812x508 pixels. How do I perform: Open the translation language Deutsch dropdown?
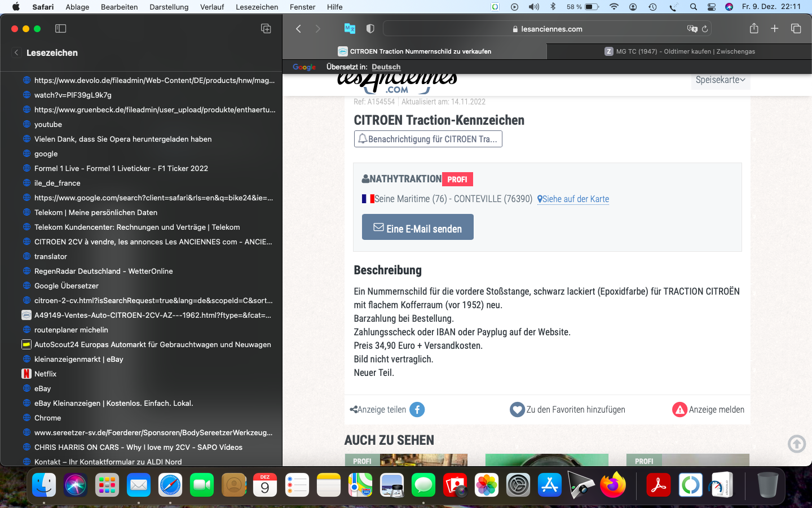[x=386, y=67]
